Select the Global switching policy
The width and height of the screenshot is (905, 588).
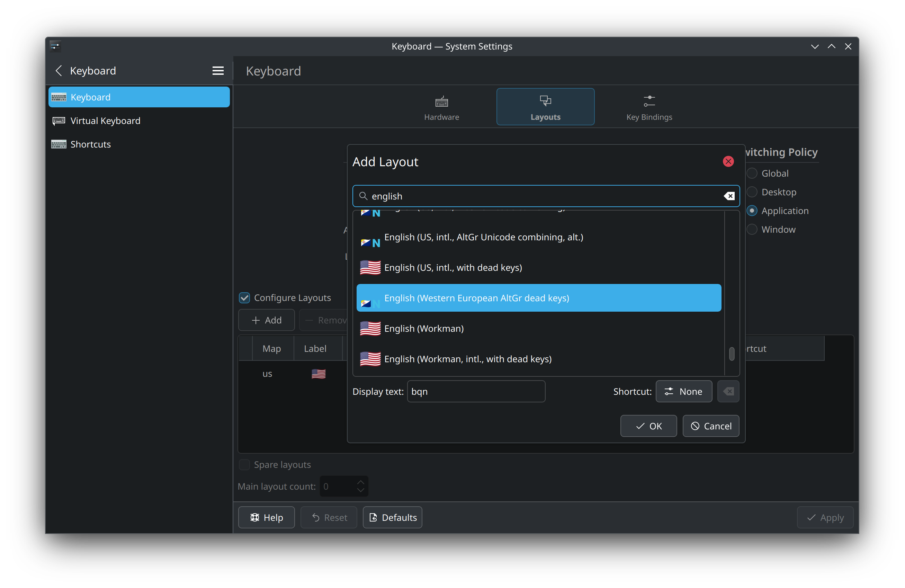pyautogui.click(x=768, y=173)
